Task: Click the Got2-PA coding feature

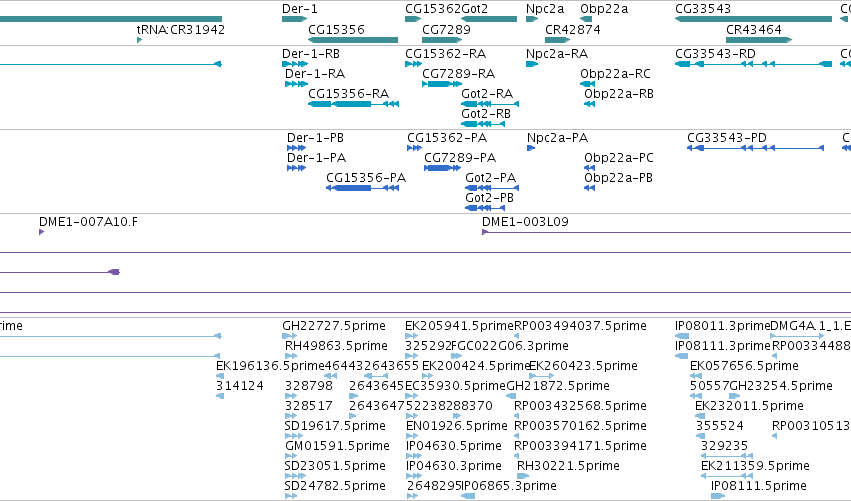Action: (x=492, y=188)
